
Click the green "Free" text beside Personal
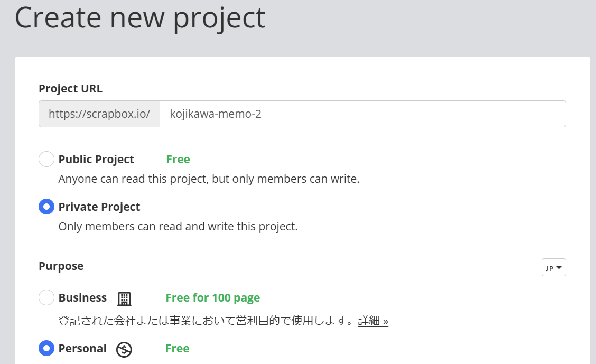pyautogui.click(x=177, y=349)
